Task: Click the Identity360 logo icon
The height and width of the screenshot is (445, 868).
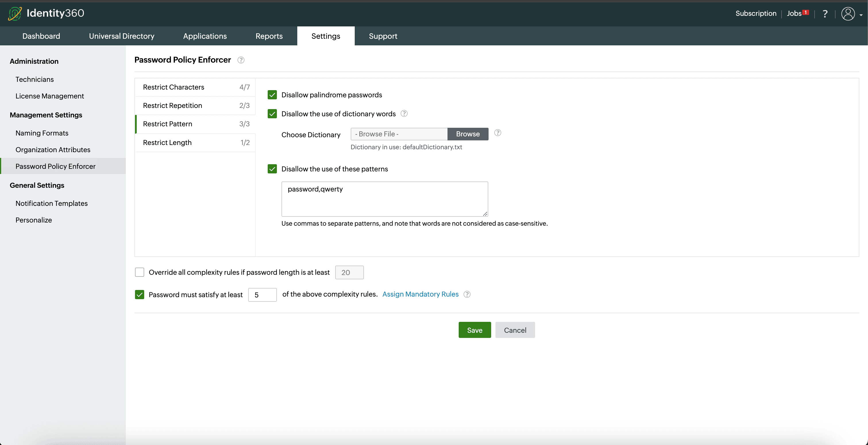Action: click(15, 13)
